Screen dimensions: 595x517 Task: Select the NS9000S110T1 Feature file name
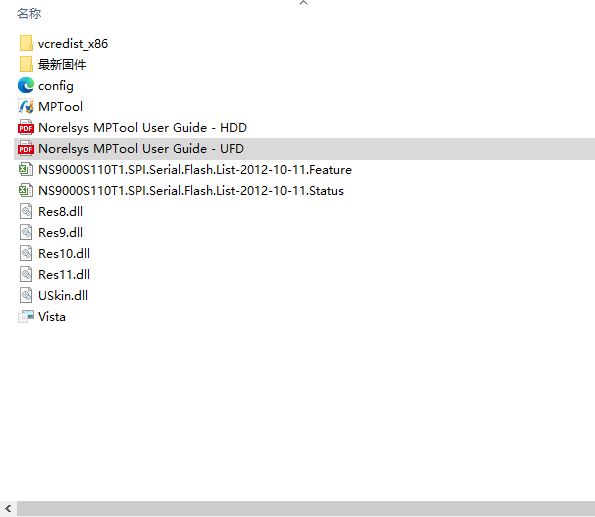195,169
